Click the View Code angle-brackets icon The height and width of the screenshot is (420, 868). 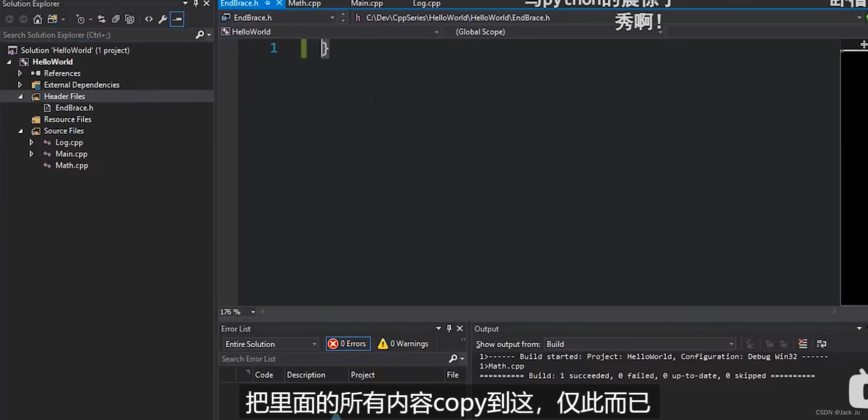[x=149, y=19]
